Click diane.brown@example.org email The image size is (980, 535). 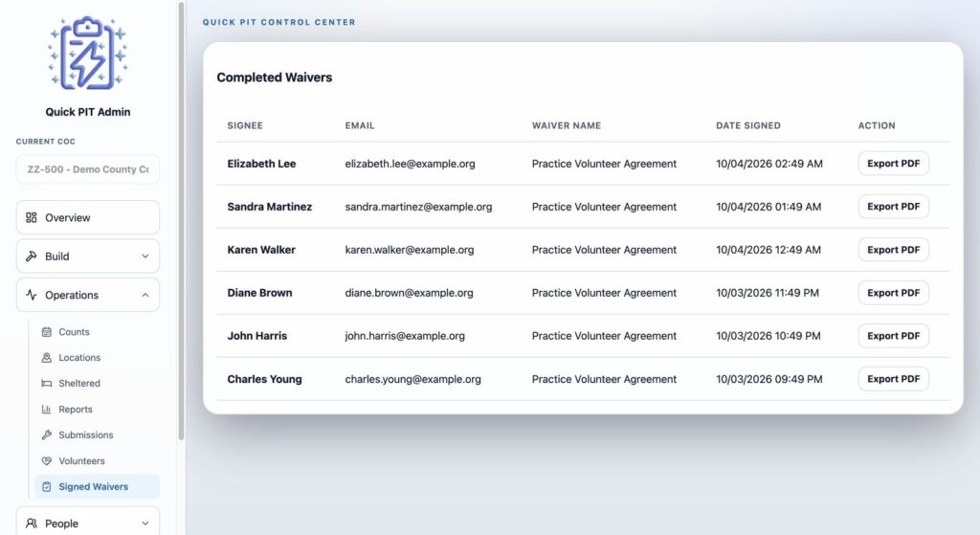[x=409, y=293]
